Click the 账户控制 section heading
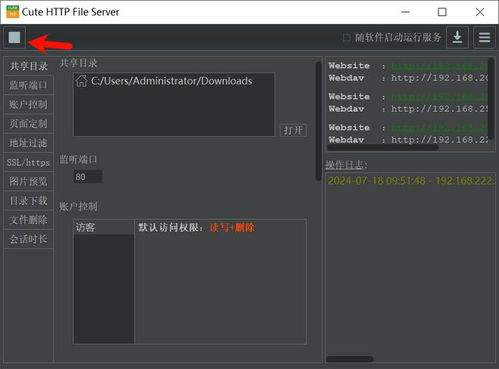499x369 pixels. pyautogui.click(x=78, y=207)
